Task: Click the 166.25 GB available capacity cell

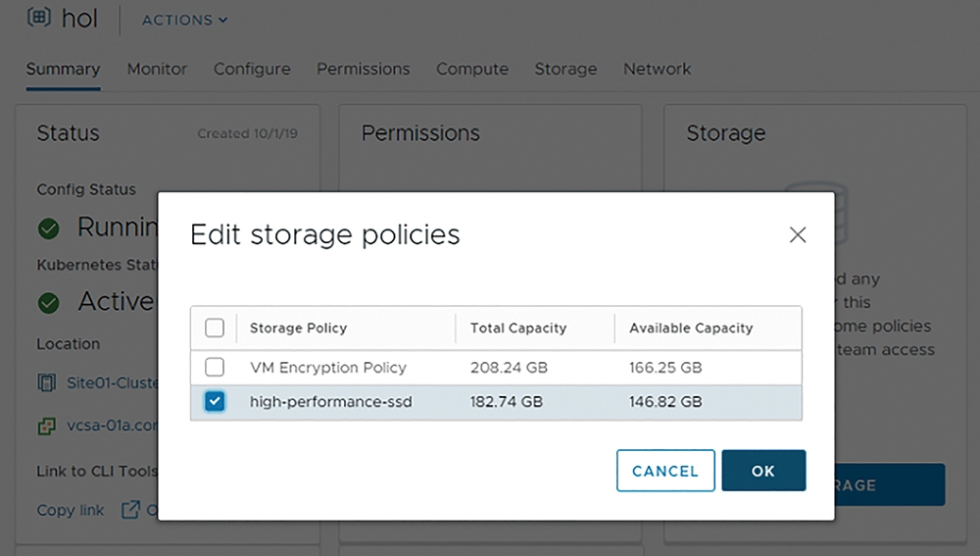Action: [665, 367]
